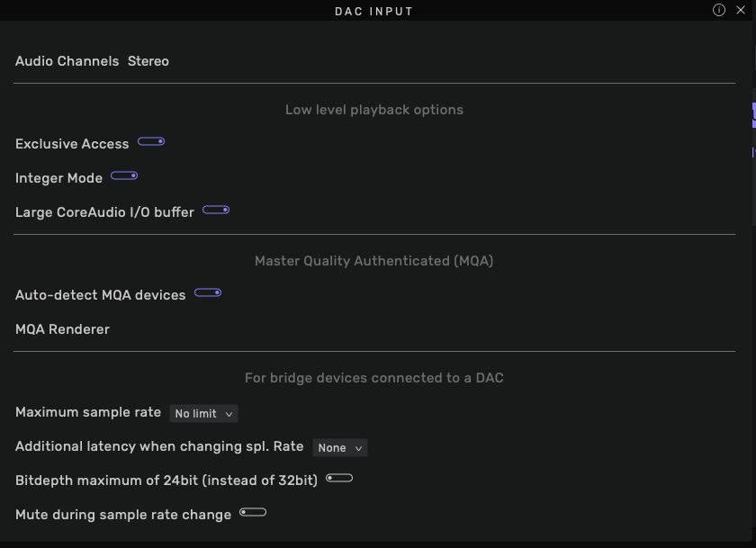This screenshot has height=548, width=756.
Task: Click the Low level playback options heading
Action: click(x=374, y=110)
